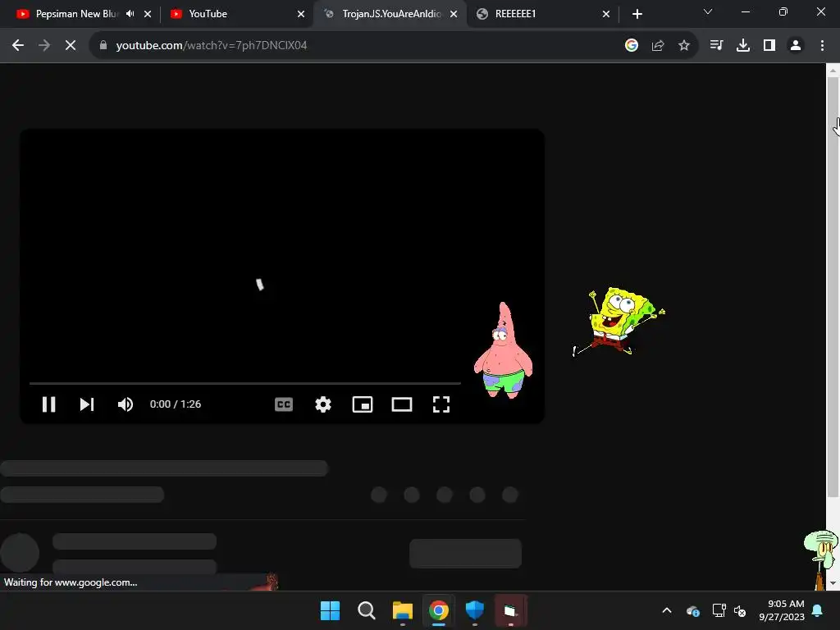Select the Trojan.JS.YouAreAnIdiot tab

point(391,14)
